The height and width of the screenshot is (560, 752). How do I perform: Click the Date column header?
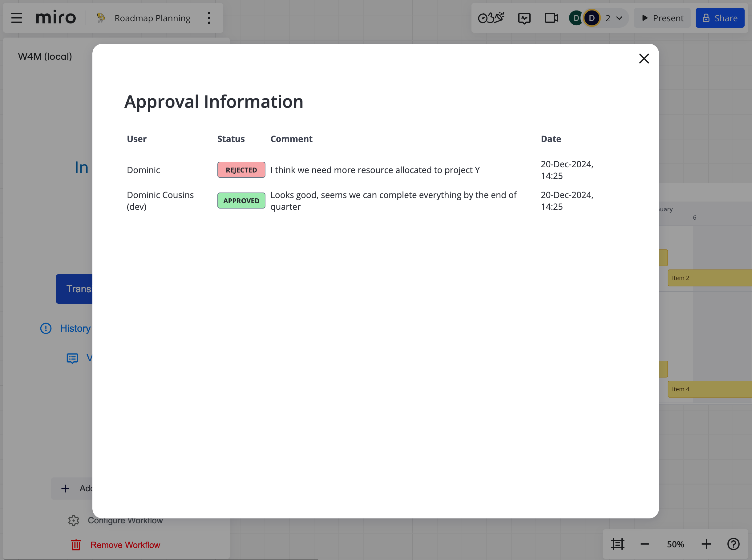(x=551, y=139)
